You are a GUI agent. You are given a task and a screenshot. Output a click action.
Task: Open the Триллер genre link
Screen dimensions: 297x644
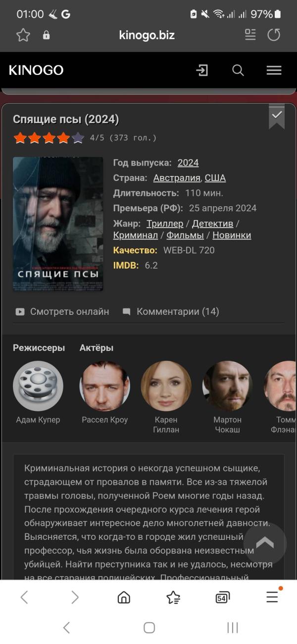[165, 224]
